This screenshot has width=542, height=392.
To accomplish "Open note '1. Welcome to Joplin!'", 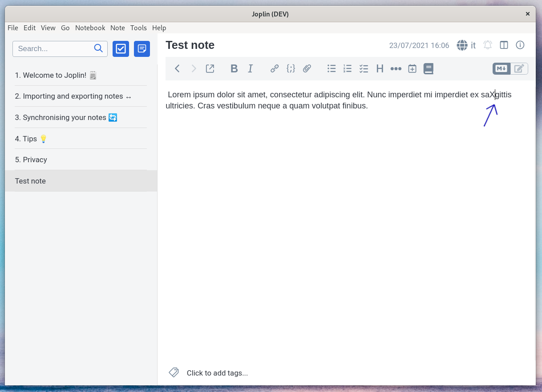I will pyautogui.click(x=81, y=75).
